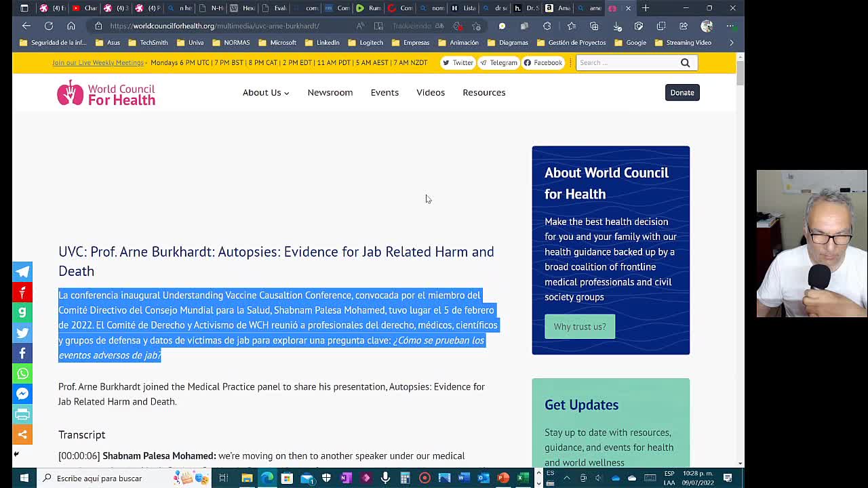Share via Messenger sidebar icon
This screenshot has height=488, width=868.
coord(22,394)
